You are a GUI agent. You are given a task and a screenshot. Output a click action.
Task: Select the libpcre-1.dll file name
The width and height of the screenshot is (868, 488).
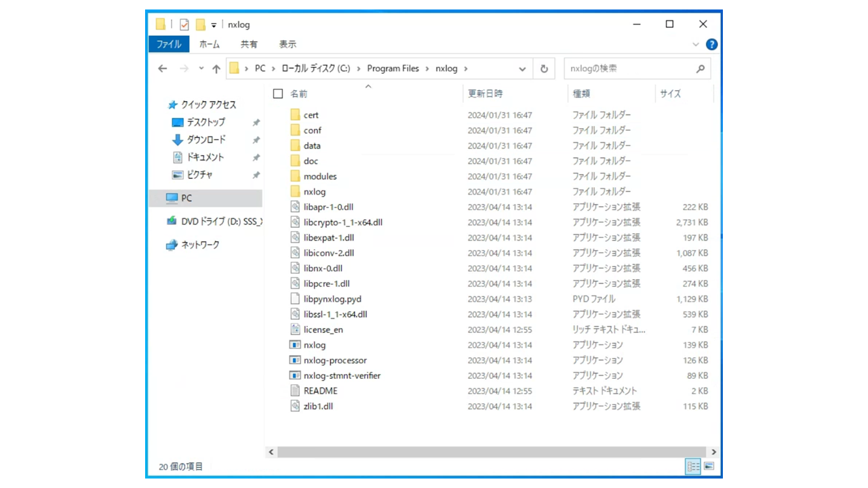tap(327, 283)
